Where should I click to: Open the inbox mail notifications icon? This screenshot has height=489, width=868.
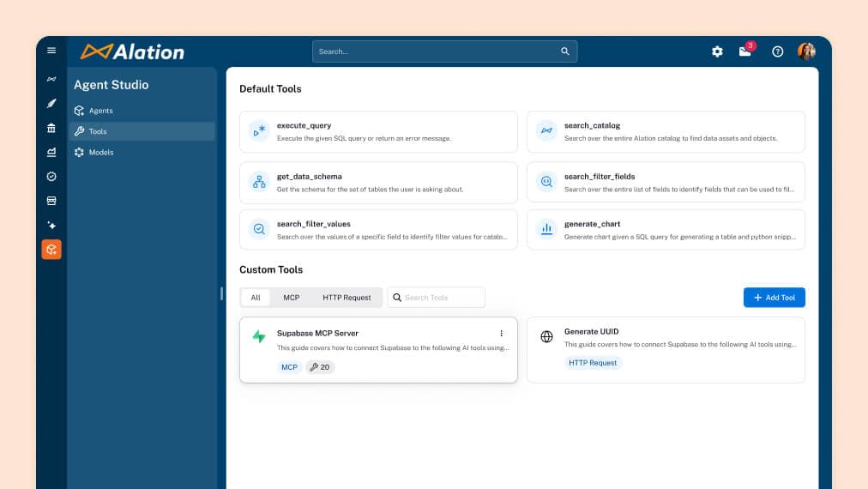coord(744,51)
